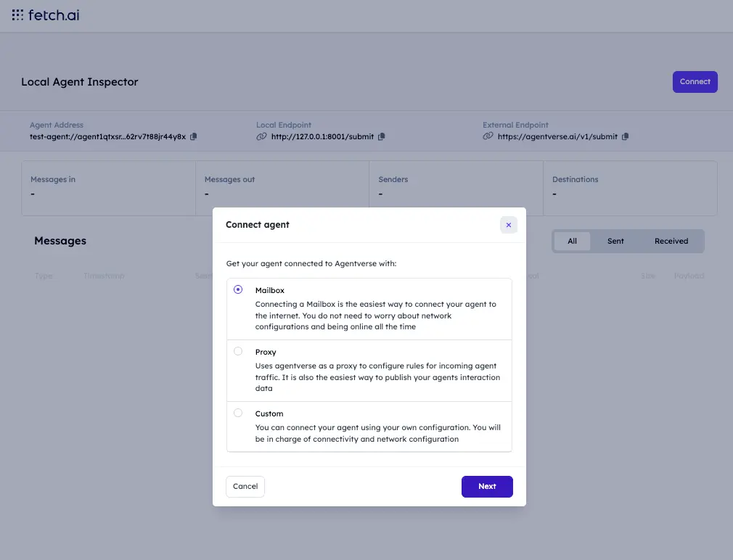Screen dimensions: 733x560
Task: Click the chain-link icon beside Local Endpoint
Action: pos(261,136)
